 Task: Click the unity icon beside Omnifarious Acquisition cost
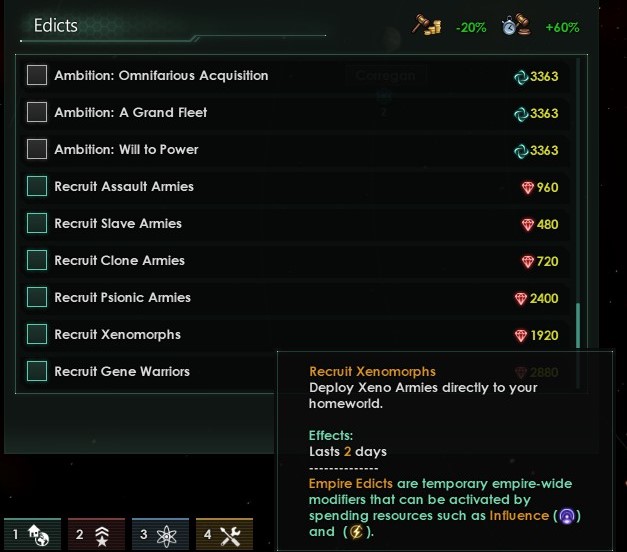point(521,77)
